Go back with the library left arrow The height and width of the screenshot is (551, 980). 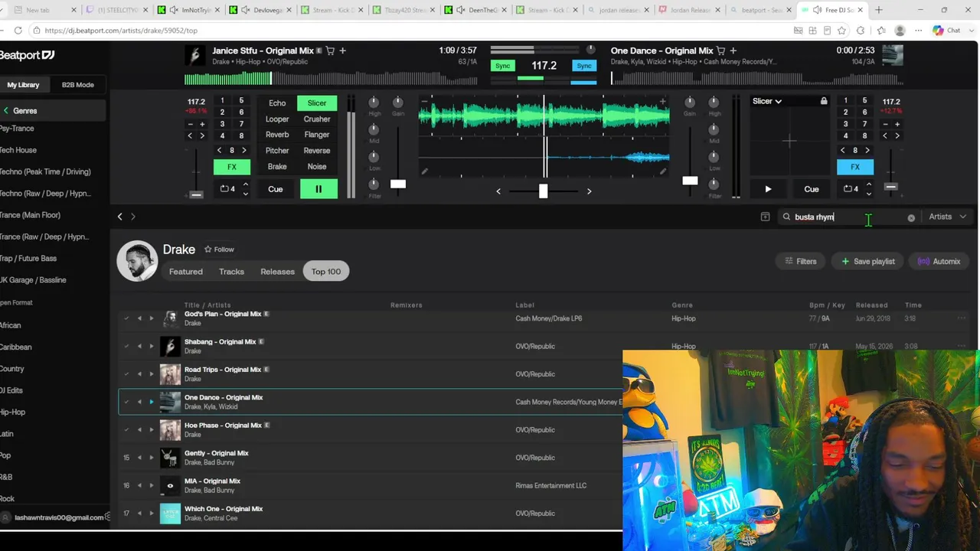tap(119, 217)
